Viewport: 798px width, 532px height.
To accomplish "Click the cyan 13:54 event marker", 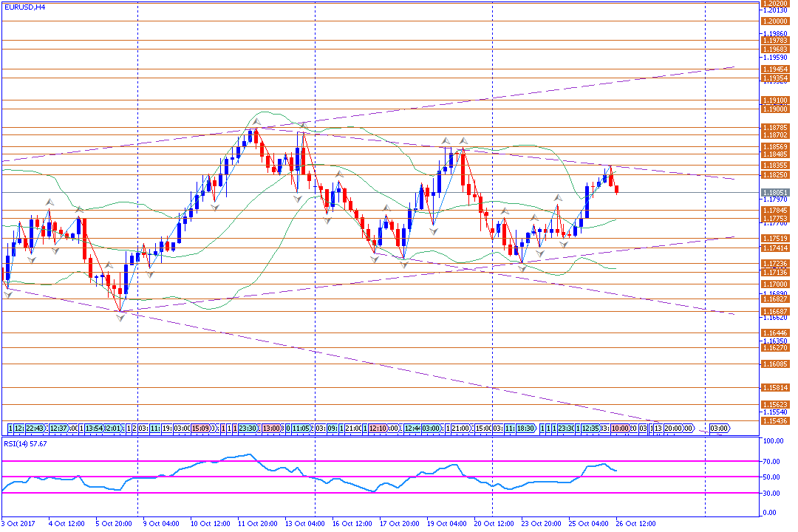I will pyautogui.click(x=94, y=428).
